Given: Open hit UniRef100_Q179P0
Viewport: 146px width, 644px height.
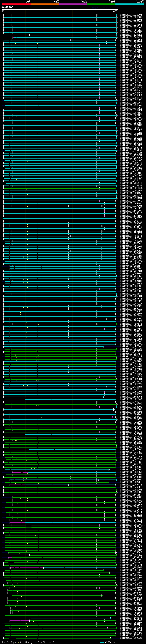Looking at the screenshot, I should (x=131, y=572).
